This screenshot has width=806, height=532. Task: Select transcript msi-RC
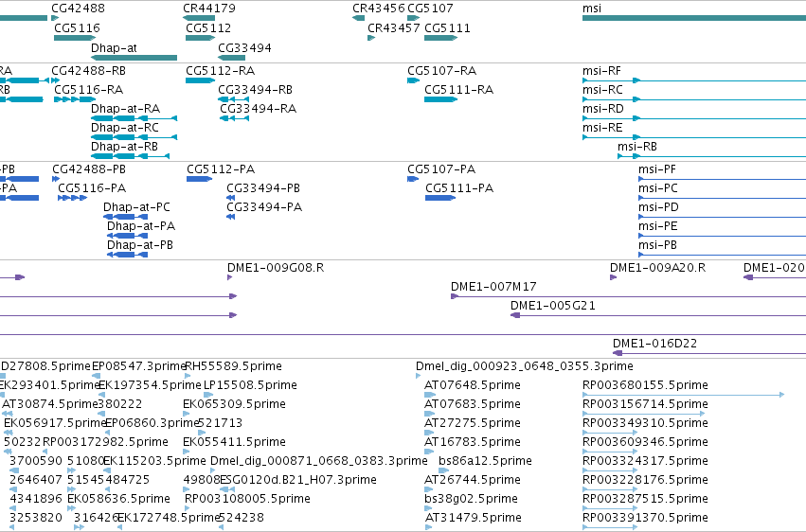(694, 99)
